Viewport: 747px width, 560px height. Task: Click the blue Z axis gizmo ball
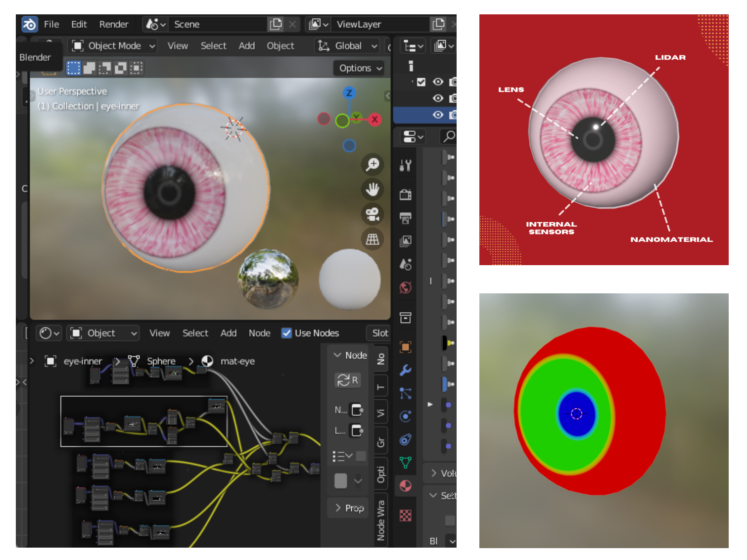point(349,93)
